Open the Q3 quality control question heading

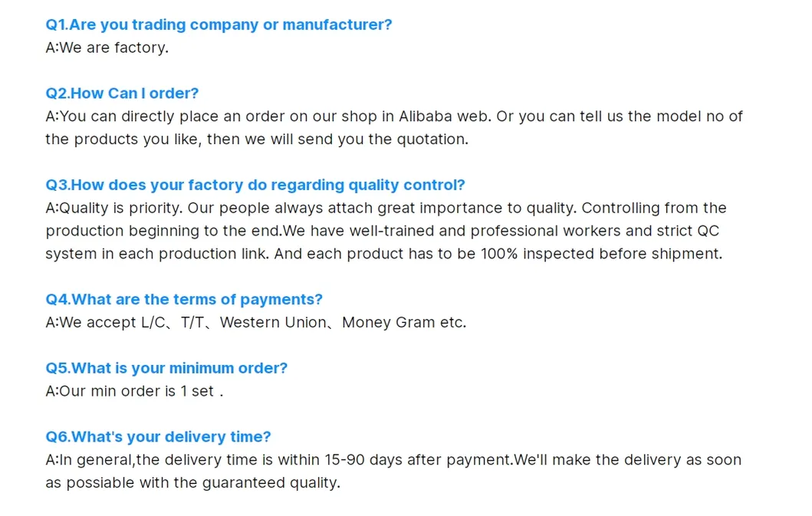255,186
